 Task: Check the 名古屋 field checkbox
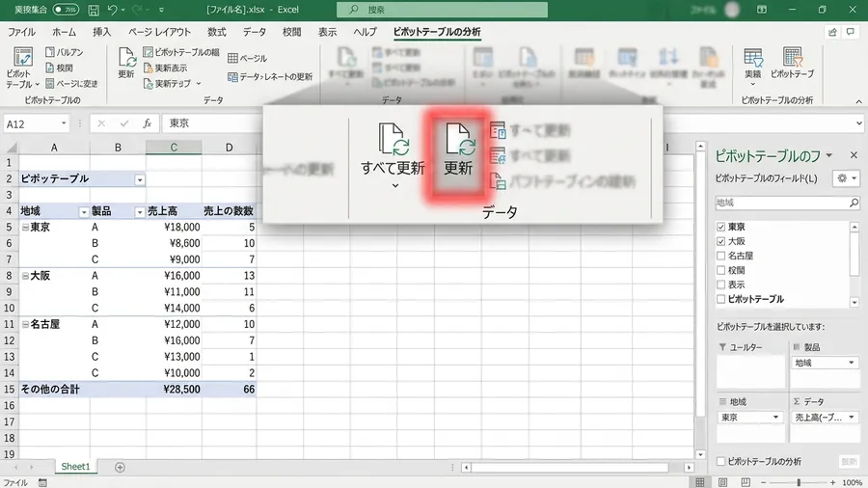(x=720, y=256)
